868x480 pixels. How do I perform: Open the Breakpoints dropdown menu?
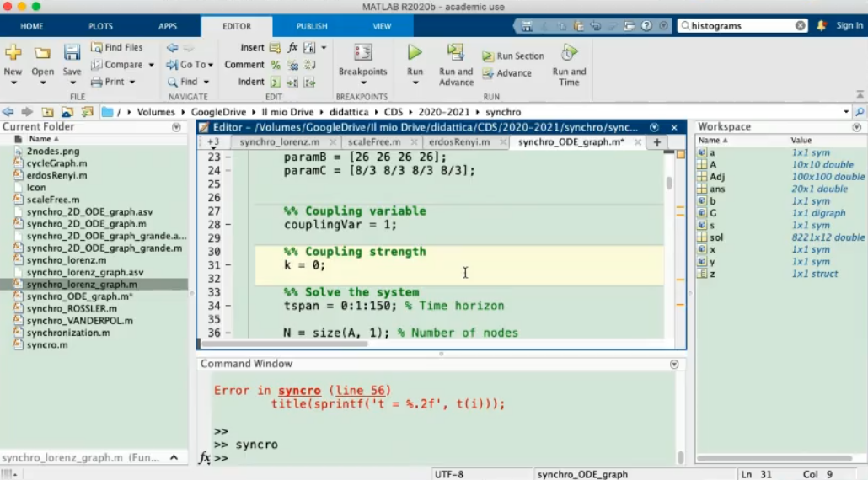coord(363,83)
